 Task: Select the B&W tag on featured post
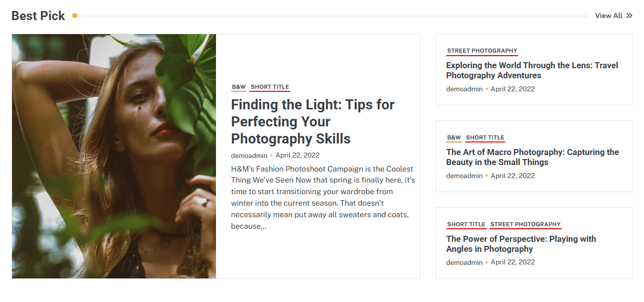[239, 87]
